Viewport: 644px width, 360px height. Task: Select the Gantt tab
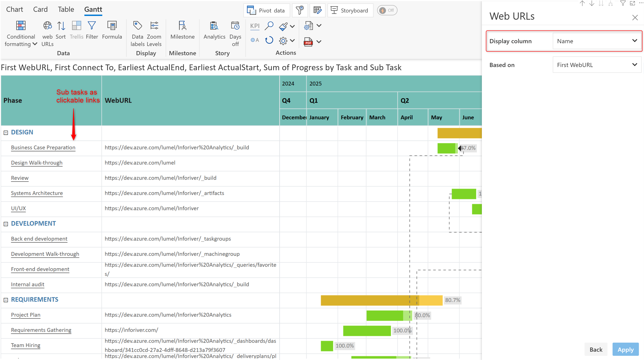coord(93,9)
